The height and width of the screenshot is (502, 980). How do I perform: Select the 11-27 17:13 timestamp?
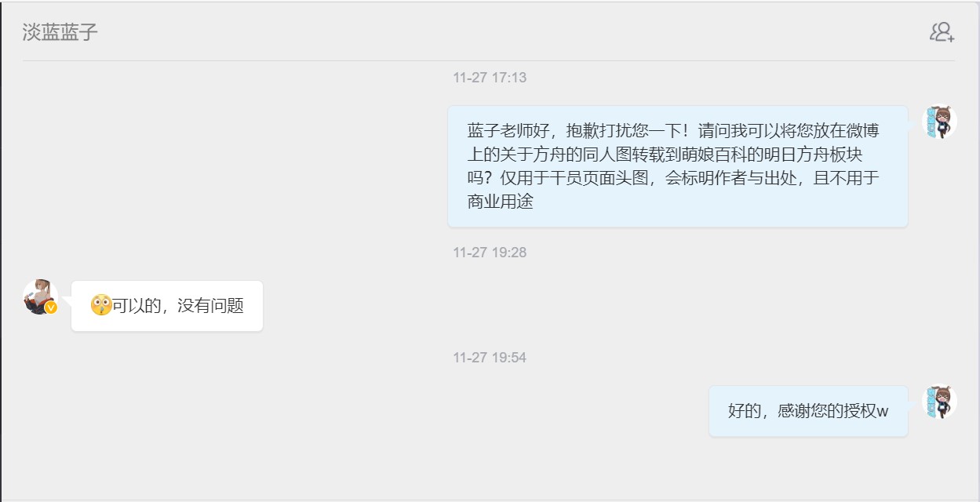pos(490,78)
